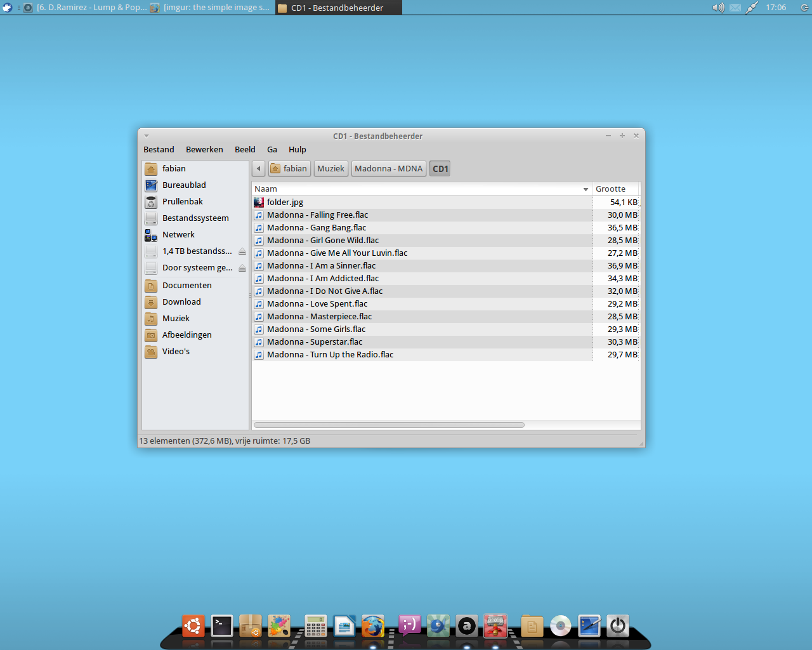The width and height of the screenshot is (812, 650).
Task: Open Download bookmark in sidebar
Action: 195,302
